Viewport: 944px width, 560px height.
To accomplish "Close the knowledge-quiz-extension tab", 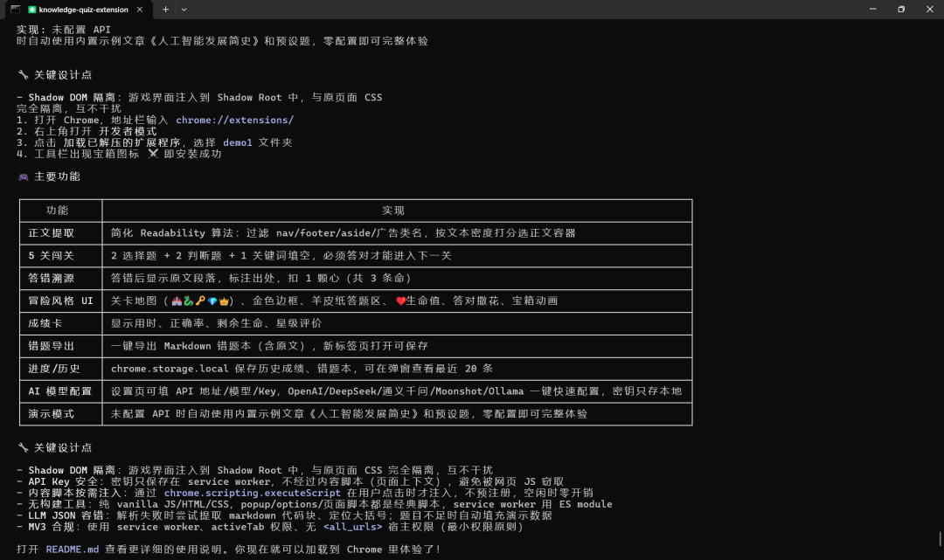I will (x=140, y=10).
